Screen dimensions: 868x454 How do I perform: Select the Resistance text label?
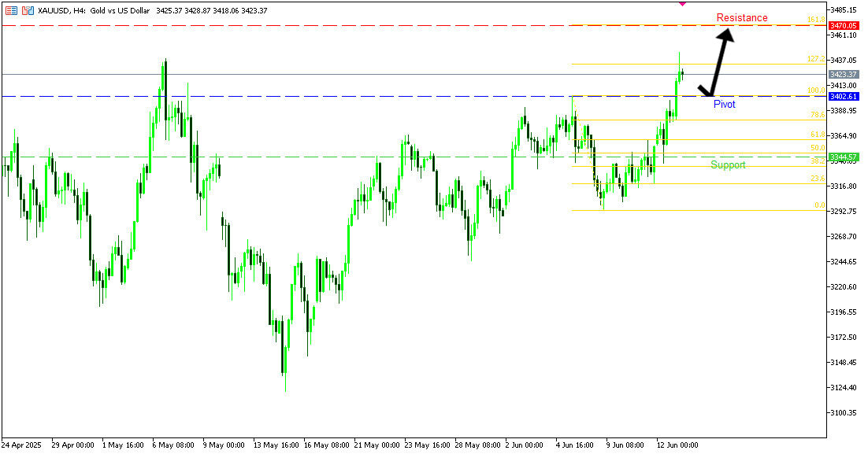pos(741,18)
